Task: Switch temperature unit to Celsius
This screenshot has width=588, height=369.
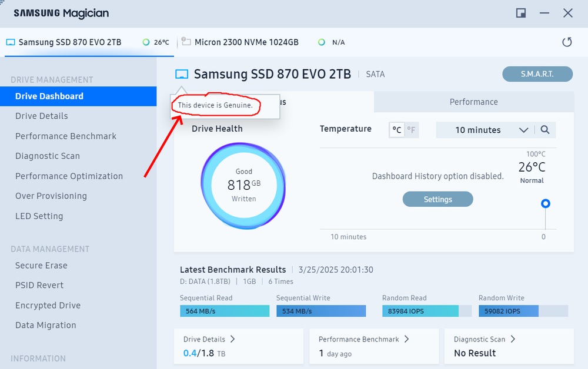Action: (397, 130)
